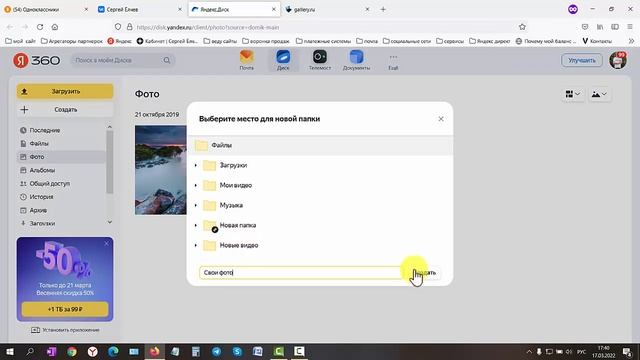This screenshot has height=360, width=640.
Task: Open new browser tab with plus
Action: pyautogui.click(x=383, y=9)
